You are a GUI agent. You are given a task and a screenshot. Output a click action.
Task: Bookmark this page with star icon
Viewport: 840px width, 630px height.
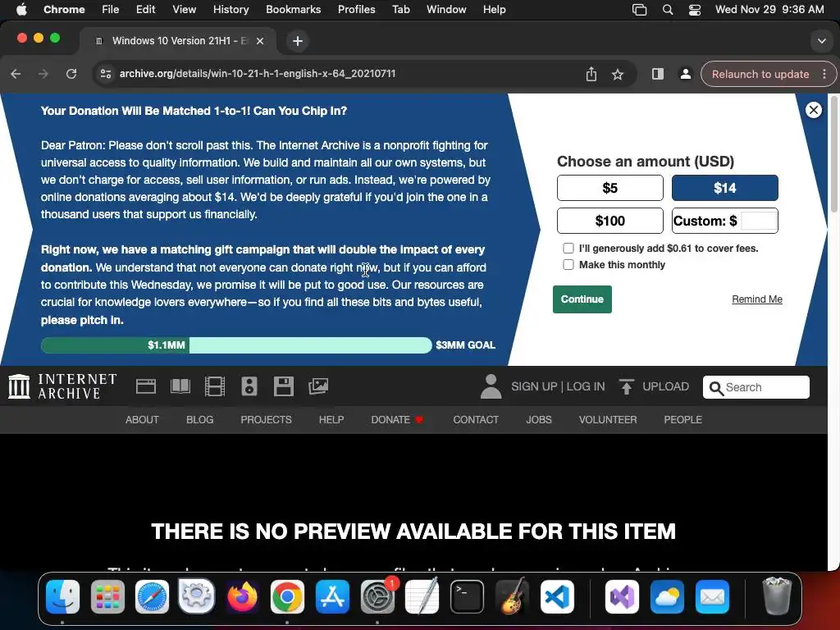pyautogui.click(x=618, y=75)
